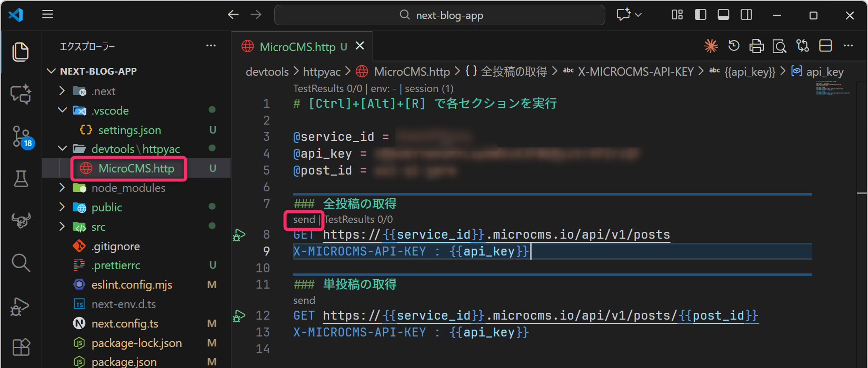Open the Testing flask icon view
This screenshot has height=368, width=868.
tap(21, 179)
